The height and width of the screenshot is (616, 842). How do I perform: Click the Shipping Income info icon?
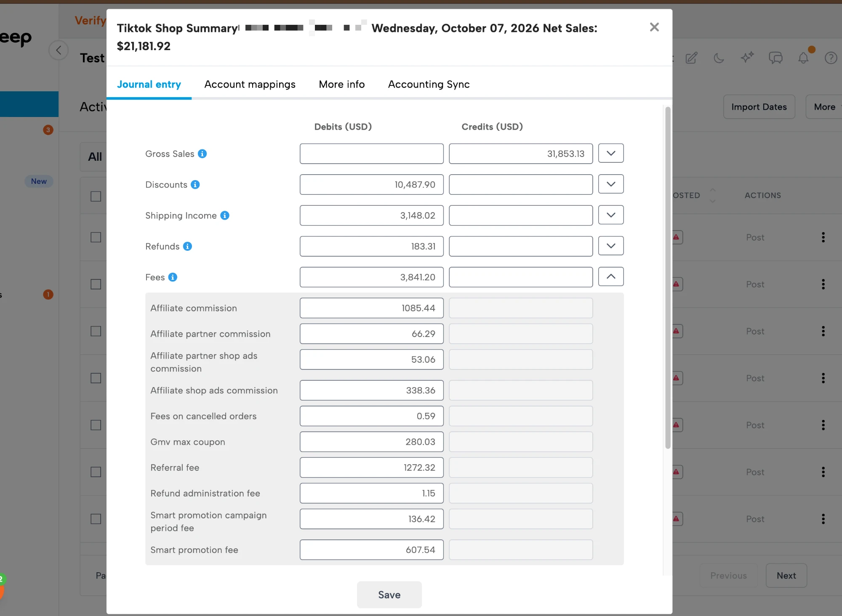click(225, 215)
